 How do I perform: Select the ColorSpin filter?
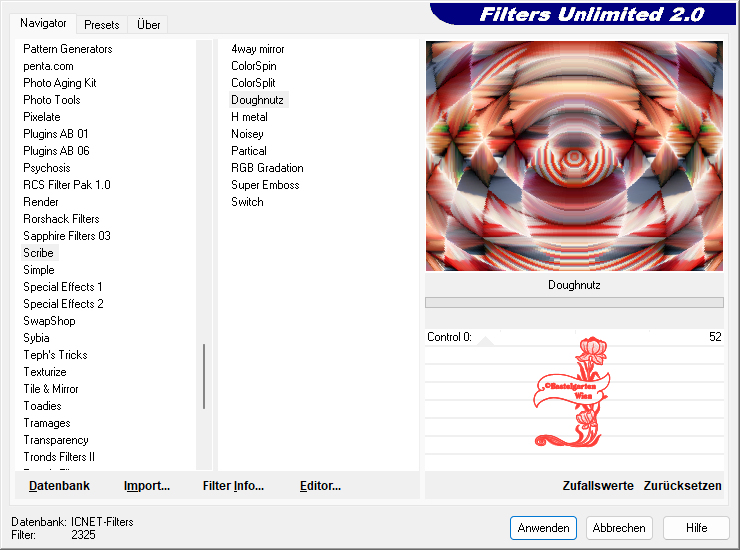(x=253, y=66)
